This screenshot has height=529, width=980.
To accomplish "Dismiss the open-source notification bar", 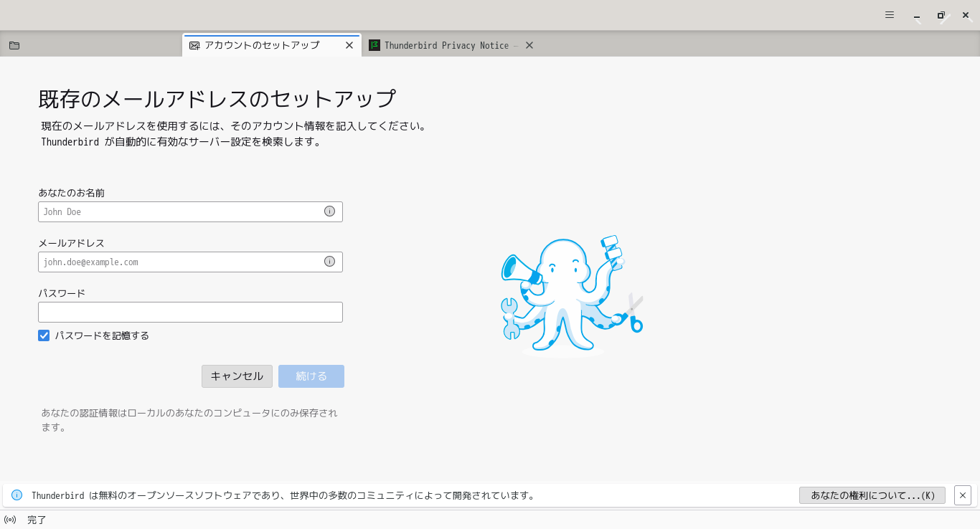I will click(x=963, y=495).
